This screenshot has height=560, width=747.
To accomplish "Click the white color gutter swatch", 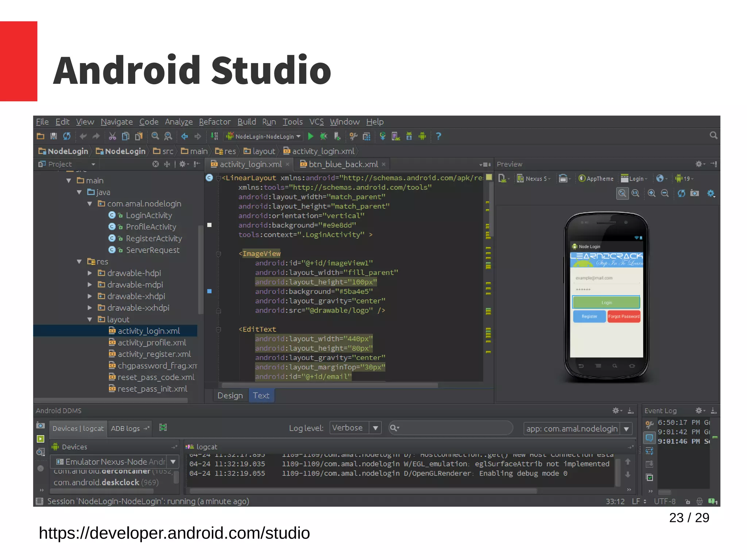I will tap(209, 225).
